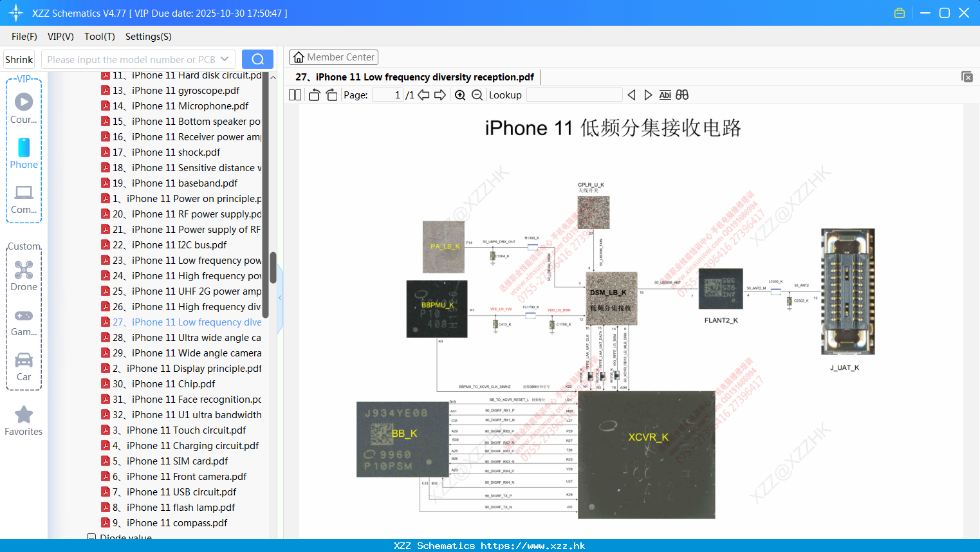Click the BB_K baseband chip image
The image size is (980, 552).
pyautogui.click(x=403, y=439)
